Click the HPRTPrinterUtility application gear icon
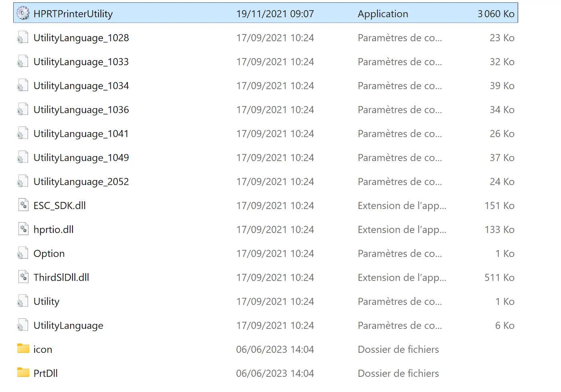 pos(23,13)
